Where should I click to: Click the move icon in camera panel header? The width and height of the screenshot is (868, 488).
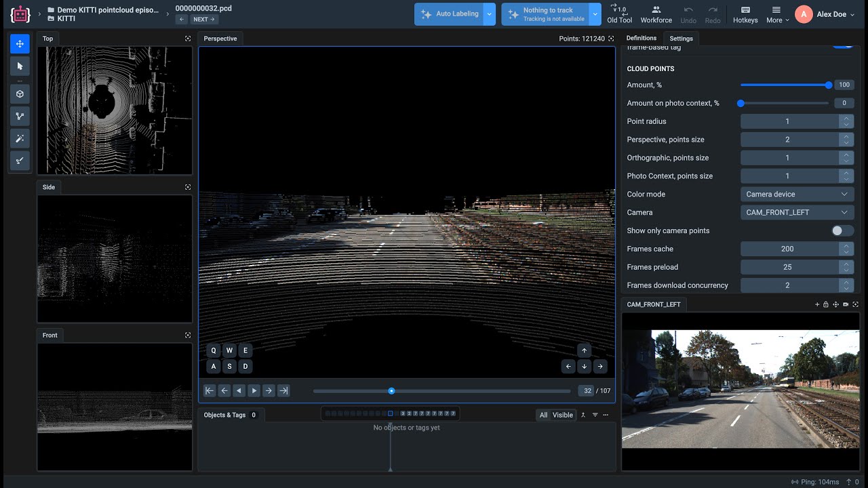click(x=836, y=305)
